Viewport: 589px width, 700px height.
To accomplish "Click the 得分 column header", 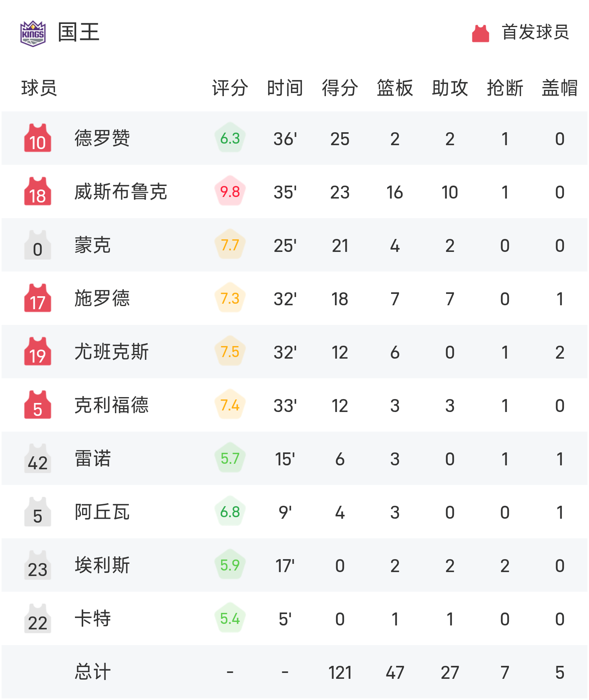I will (340, 88).
